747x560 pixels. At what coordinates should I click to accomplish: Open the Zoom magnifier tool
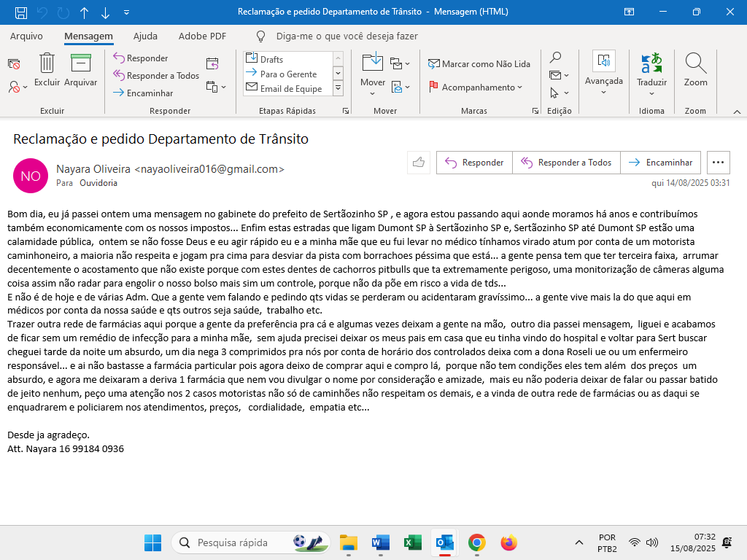(x=695, y=65)
